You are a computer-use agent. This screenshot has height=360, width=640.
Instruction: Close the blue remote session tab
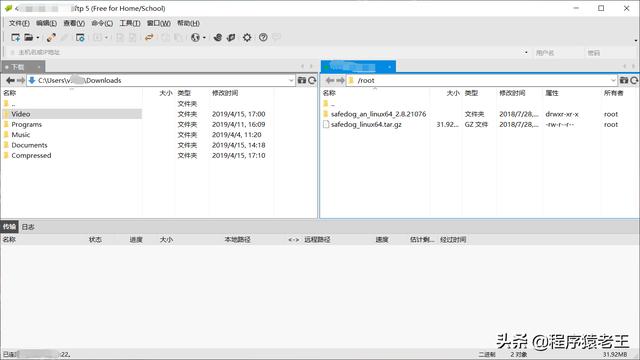coord(389,67)
